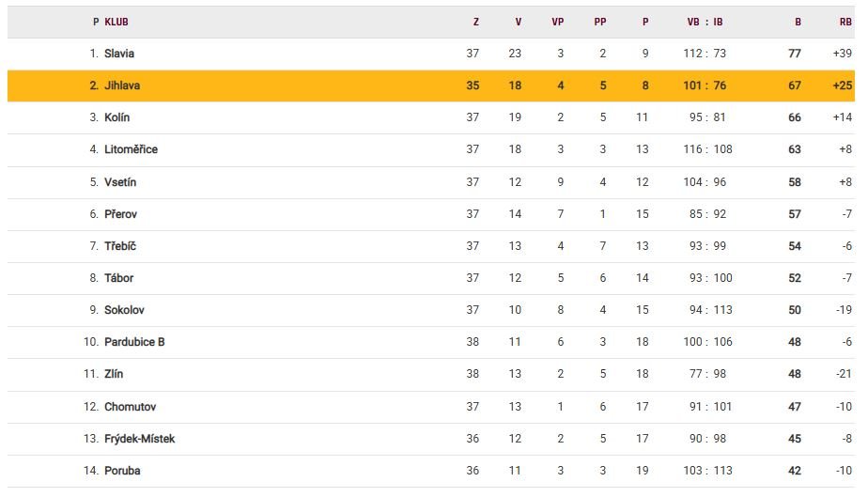
Task: Open the Zlín team link
Action: tap(114, 374)
